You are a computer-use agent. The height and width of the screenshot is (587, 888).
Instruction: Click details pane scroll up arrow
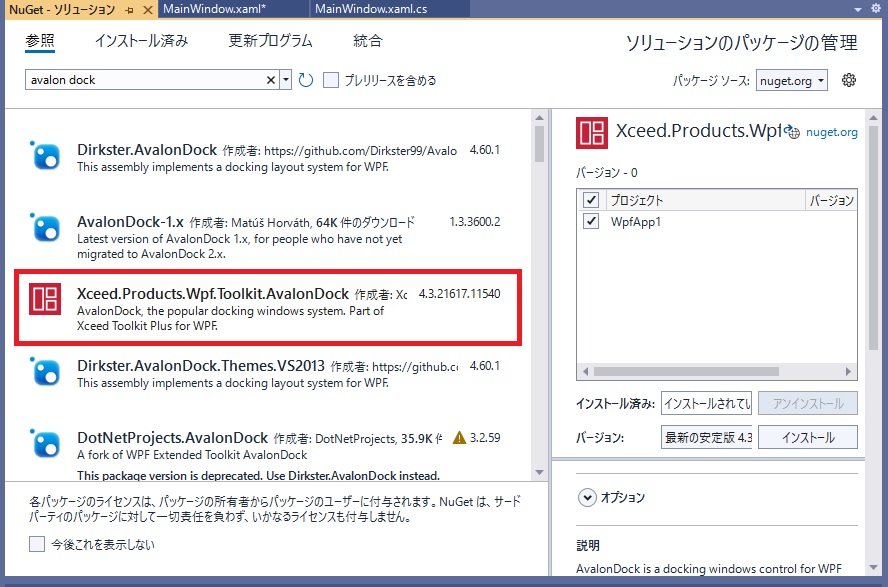873,118
